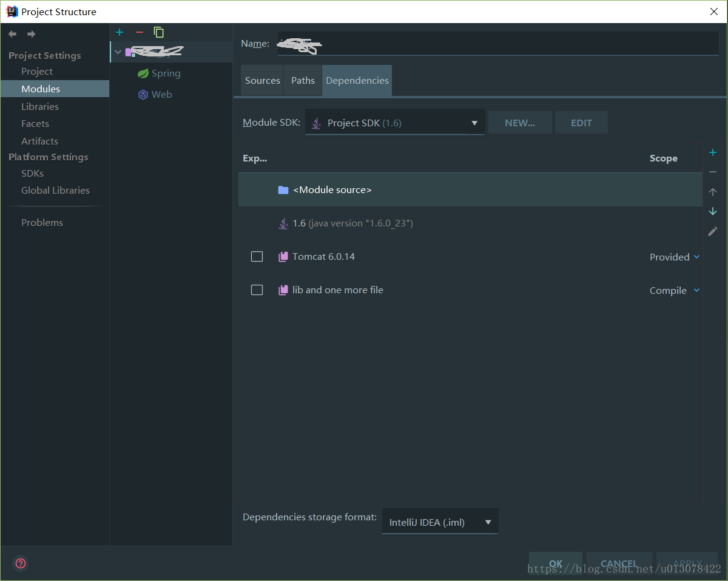Move dependency down with arrow icon
The width and height of the screenshot is (728, 581).
pyautogui.click(x=713, y=211)
